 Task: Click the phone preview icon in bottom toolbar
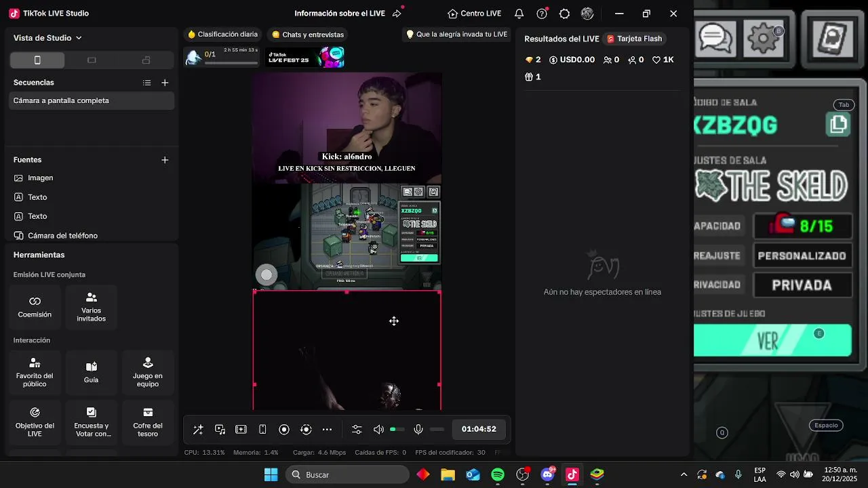coord(262,429)
